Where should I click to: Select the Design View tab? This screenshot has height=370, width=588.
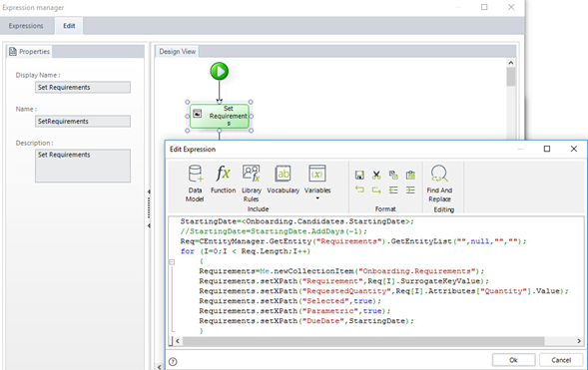177,51
